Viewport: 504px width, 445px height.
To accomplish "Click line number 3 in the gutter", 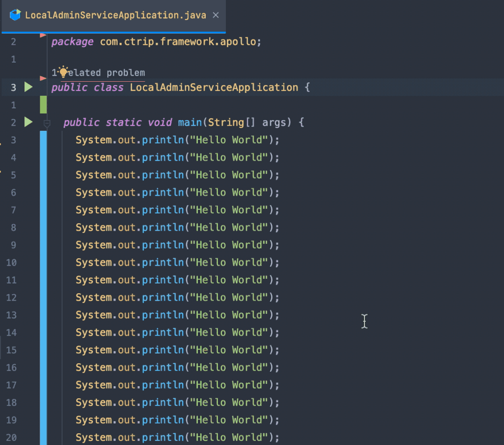I will click(x=13, y=87).
